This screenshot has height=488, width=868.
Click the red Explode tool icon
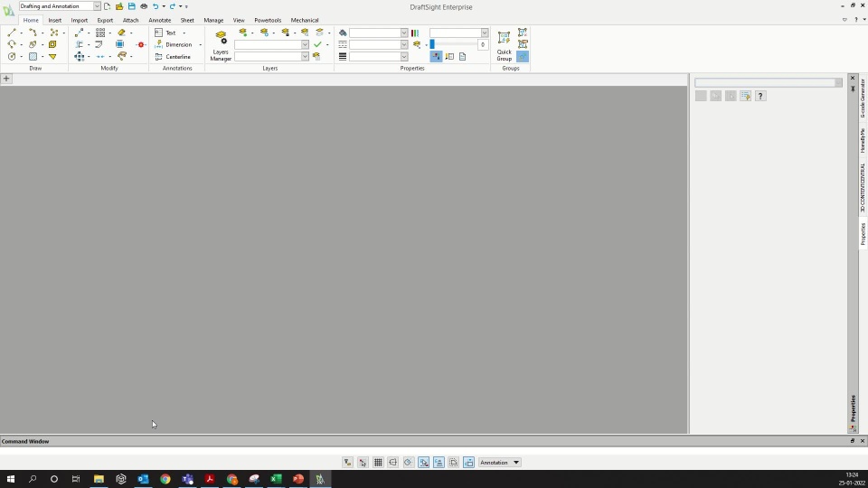pyautogui.click(x=141, y=45)
